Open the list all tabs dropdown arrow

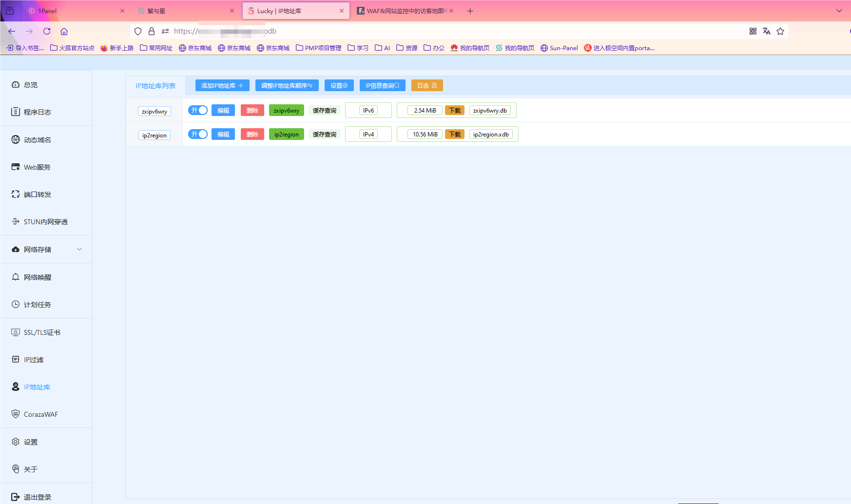point(839,11)
